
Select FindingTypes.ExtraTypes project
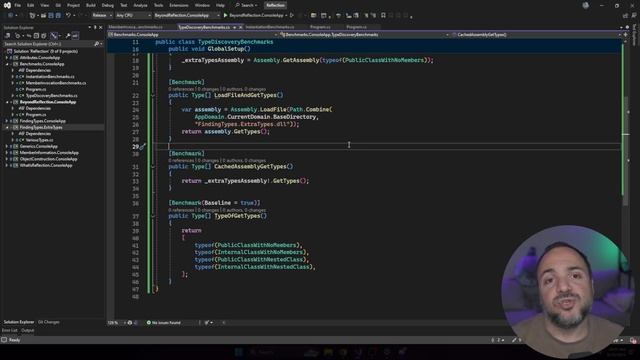point(41,127)
